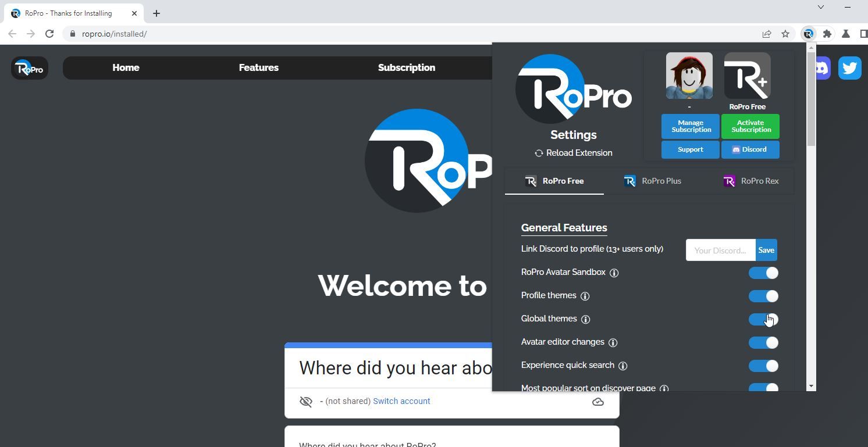Click the cloud saved icon in the form
The image size is (868, 447).
597,402
